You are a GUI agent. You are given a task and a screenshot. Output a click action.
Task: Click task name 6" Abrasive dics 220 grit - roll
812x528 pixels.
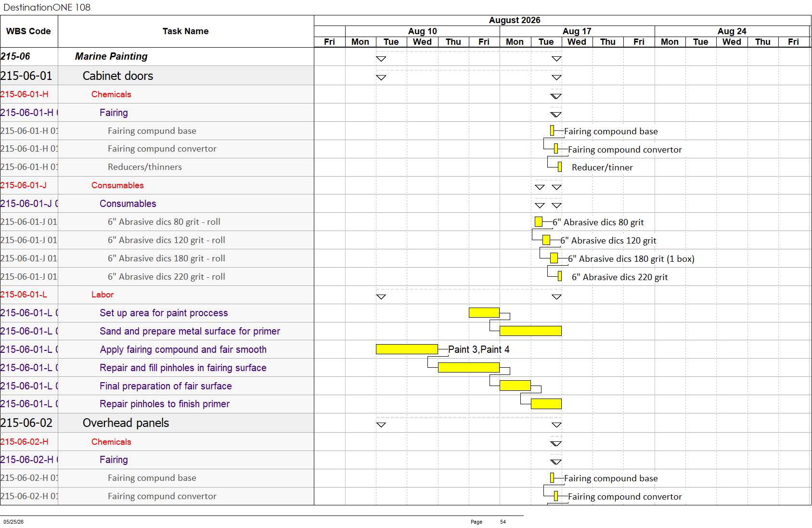click(167, 277)
